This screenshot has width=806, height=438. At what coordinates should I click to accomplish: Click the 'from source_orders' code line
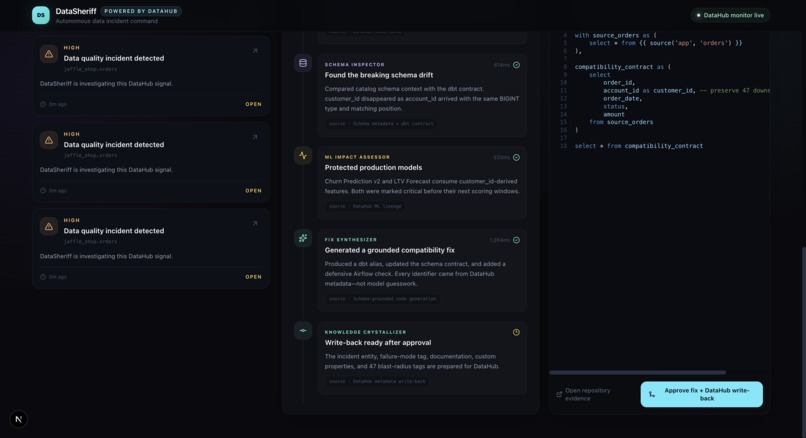click(x=621, y=122)
